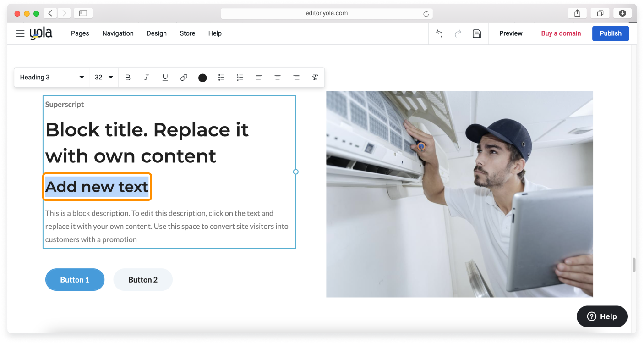Screen dimensions: 644x344
Task: Open the black text color swatch
Action: pyautogui.click(x=202, y=78)
